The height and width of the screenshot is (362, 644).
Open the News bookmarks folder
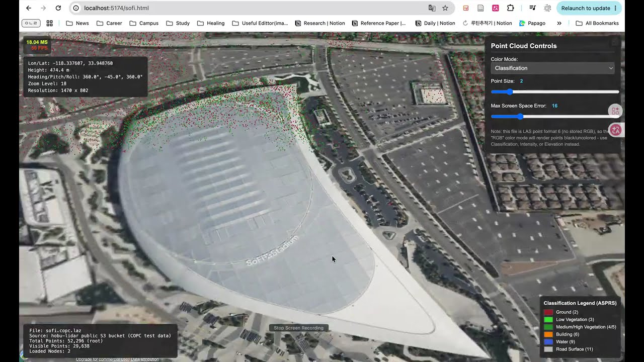click(77, 23)
